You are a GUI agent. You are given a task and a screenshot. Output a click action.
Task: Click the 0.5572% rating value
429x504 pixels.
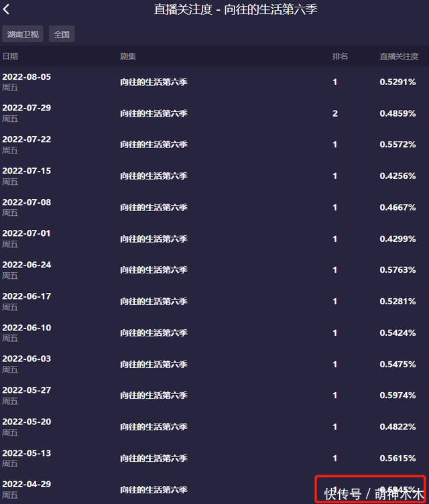coord(397,145)
